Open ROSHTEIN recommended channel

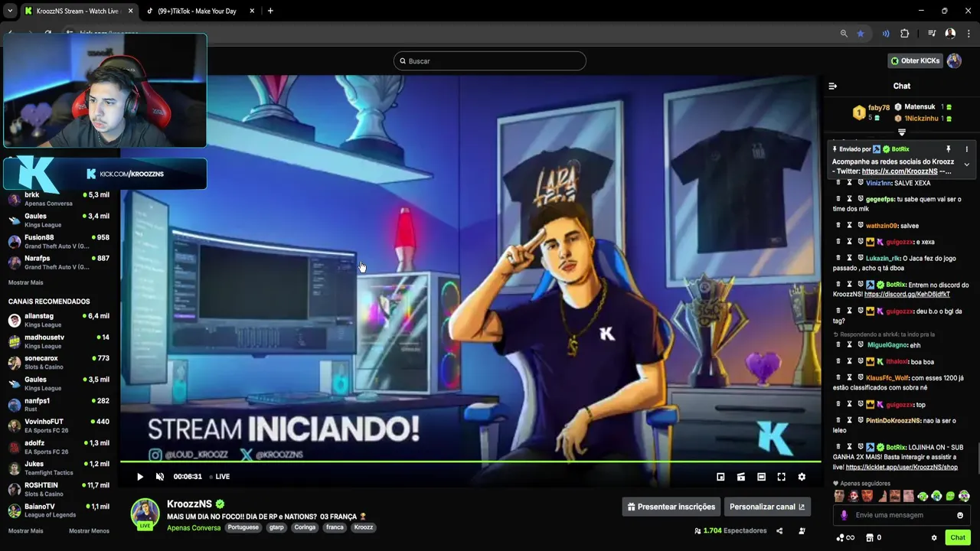[x=60, y=489]
